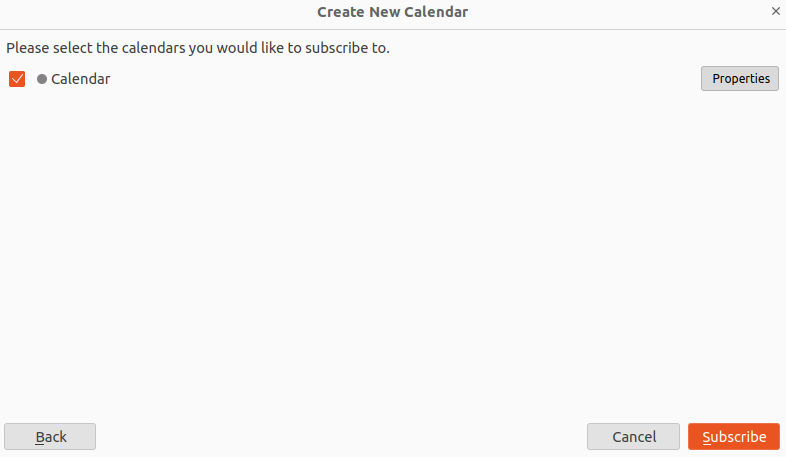Pick the calendar color indicator circle
The height and width of the screenshot is (457, 786).
(42, 79)
